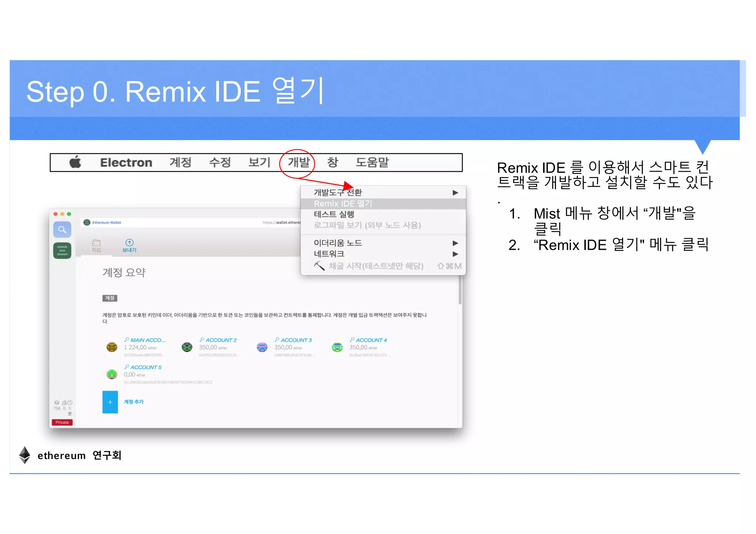This screenshot has height=534, width=756.
Task: Click the 계정 추가 link
Action: pos(134,402)
